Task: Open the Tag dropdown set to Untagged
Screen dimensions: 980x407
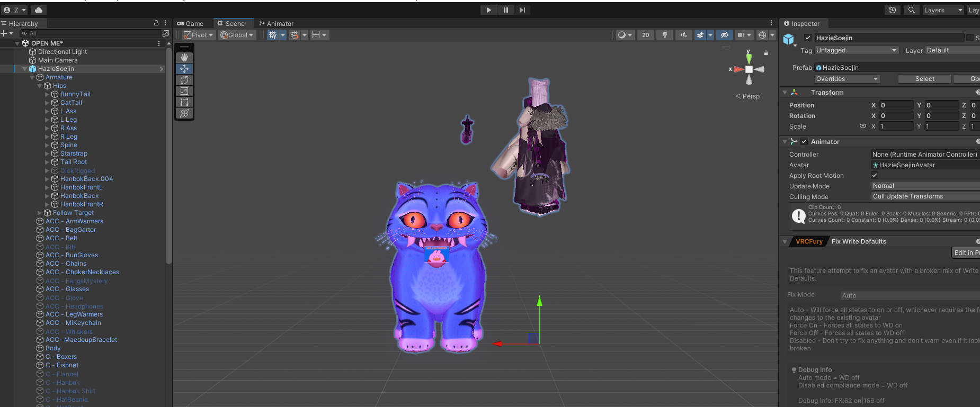Action: (857, 50)
